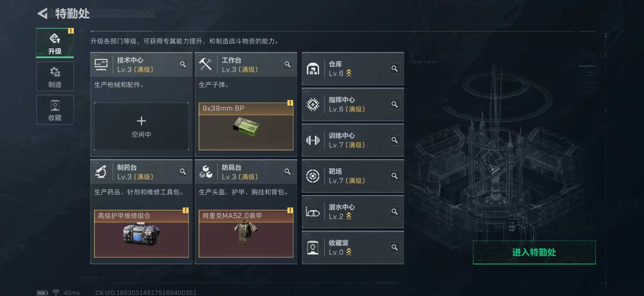Open the 高级护甲维修组合 item card

[141, 234]
